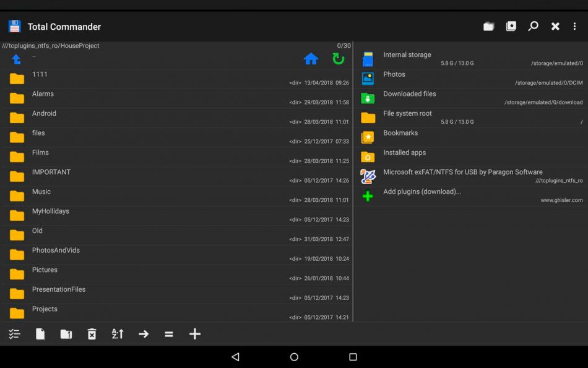Tap the green Downloaded files folder icon
588x368 pixels.
pos(368,98)
